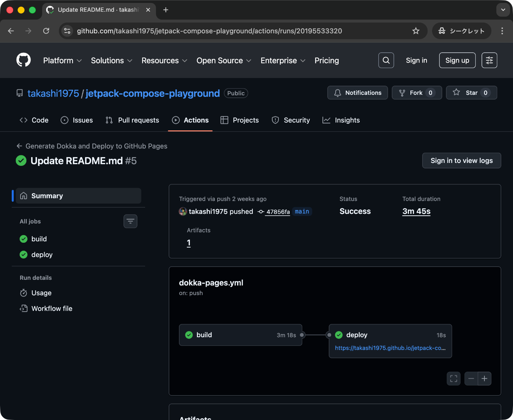The height and width of the screenshot is (420, 513).
Task: Reload the page in the browser
Action: pyautogui.click(x=46, y=31)
